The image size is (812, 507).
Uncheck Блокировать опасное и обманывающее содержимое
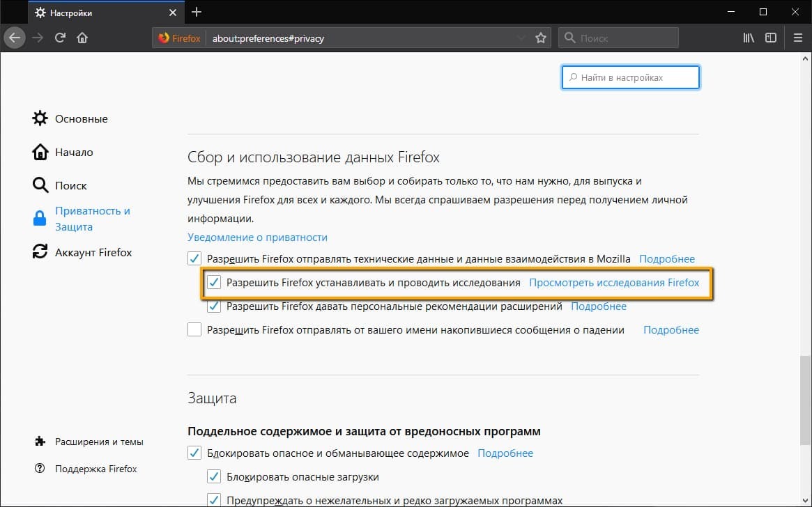click(x=194, y=453)
